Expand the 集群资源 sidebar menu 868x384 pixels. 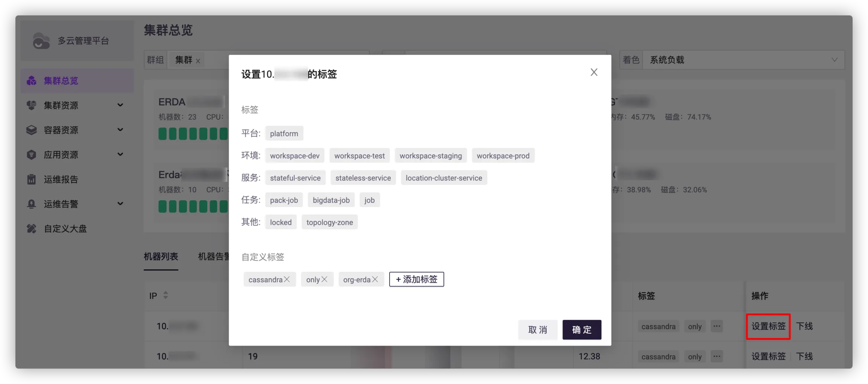pos(120,105)
